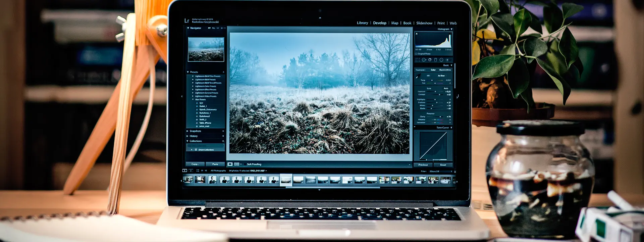Click the Reset button
644x242 pixels.
pyautogui.click(x=443, y=165)
